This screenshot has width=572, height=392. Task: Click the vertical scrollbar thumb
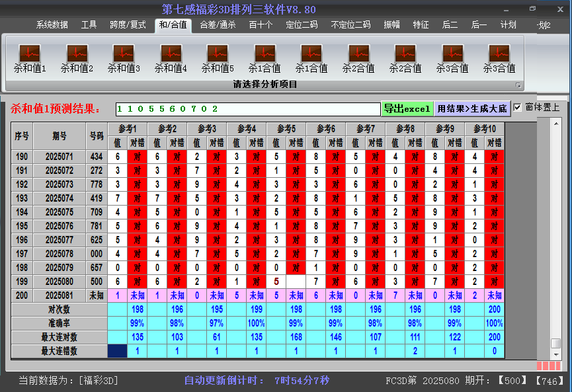(556, 343)
